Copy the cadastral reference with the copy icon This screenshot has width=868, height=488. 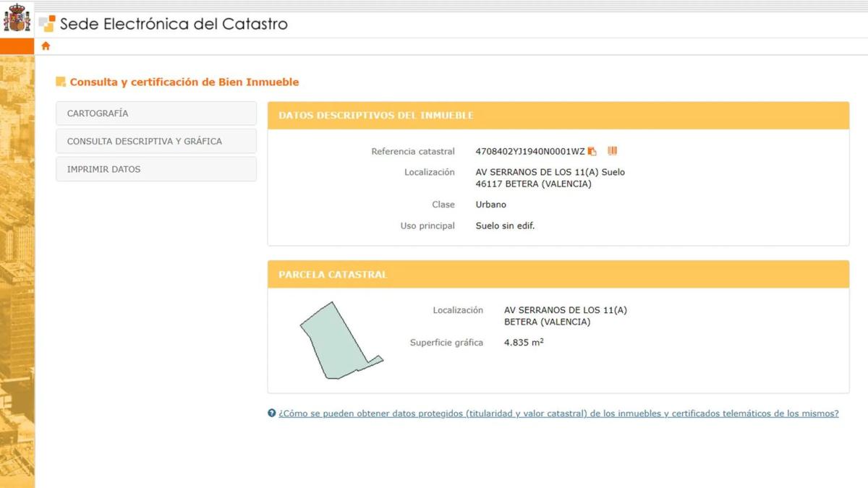pos(592,151)
